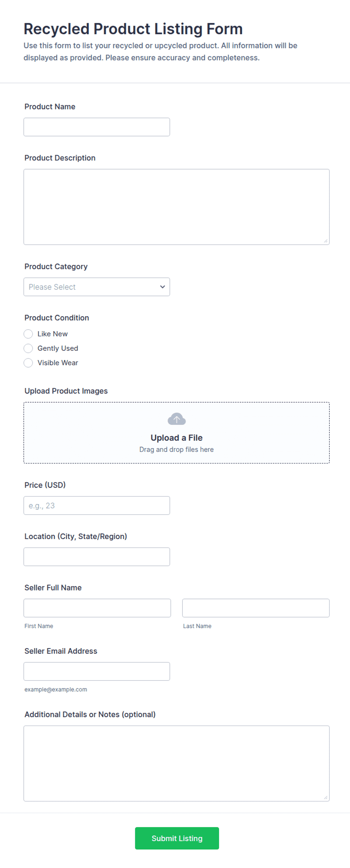Click the cloud upload icon

click(177, 419)
